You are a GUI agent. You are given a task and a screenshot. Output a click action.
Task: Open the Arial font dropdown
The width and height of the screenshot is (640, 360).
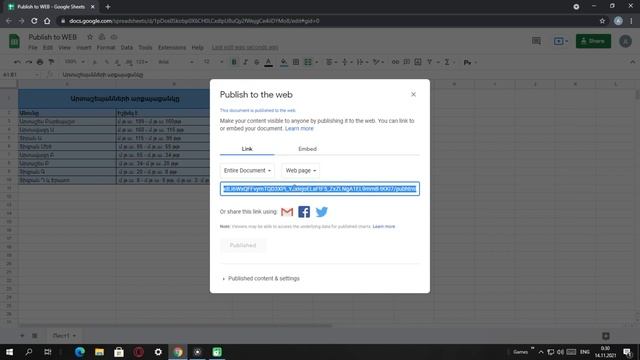[176, 62]
